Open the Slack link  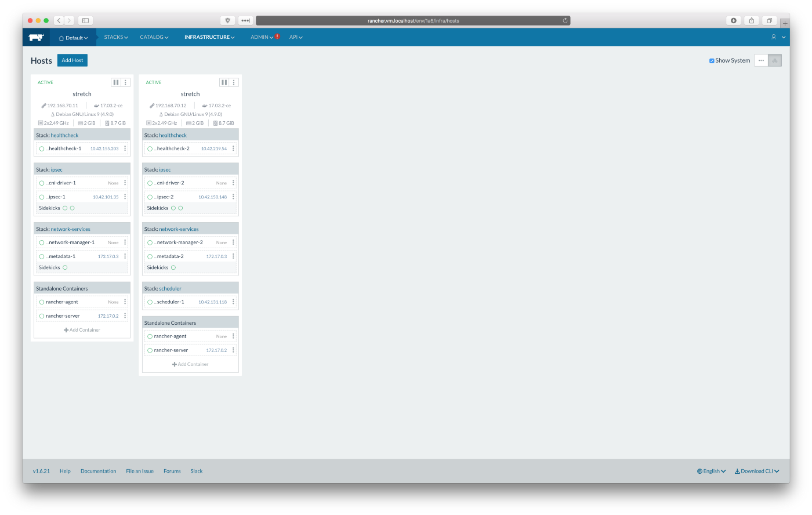[197, 471]
